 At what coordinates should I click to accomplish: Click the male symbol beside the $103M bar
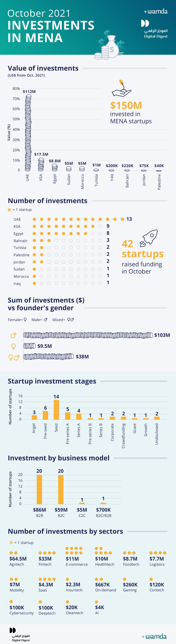(x=14, y=335)
